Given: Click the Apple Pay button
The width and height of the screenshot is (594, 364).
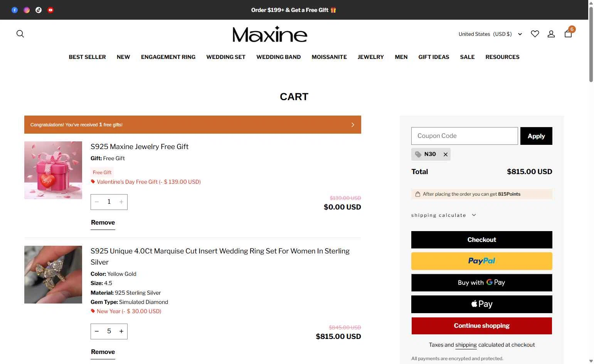Looking at the screenshot, I should point(482,304).
